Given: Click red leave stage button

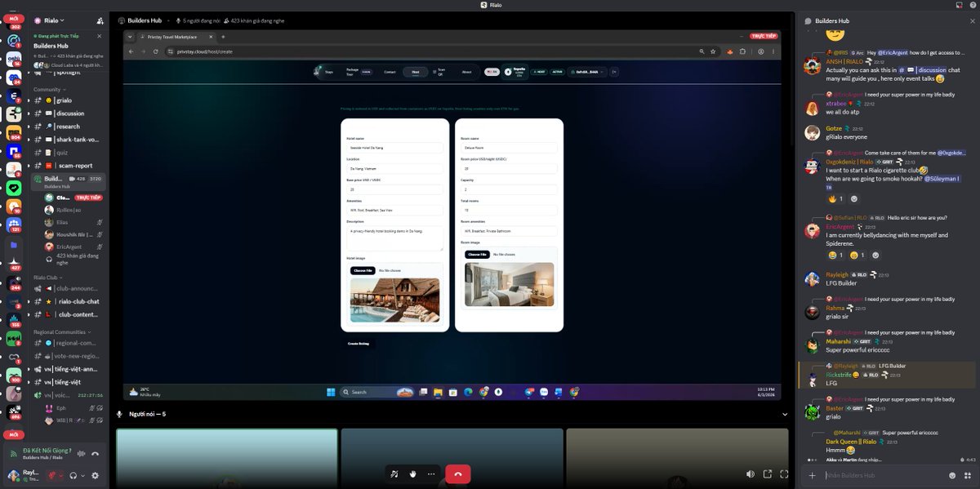Looking at the screenshot, I should (457, 473).
